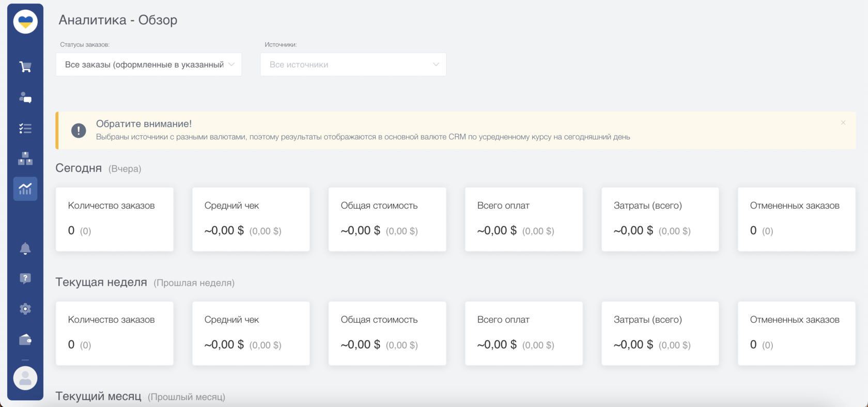The height and width of the screenshot is (407, 868).
Task: Select Средний чек card under Сегодня
Action: tap(251, 220)
